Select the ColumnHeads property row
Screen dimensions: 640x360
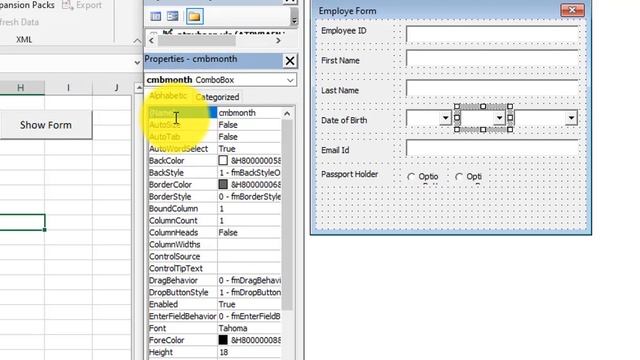(214, 233)
